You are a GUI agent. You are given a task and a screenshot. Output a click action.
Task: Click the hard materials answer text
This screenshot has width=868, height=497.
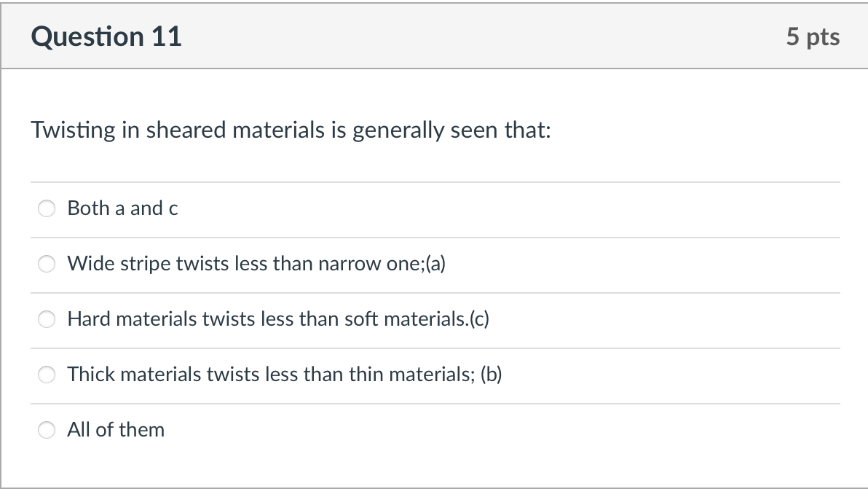[277, 319]
